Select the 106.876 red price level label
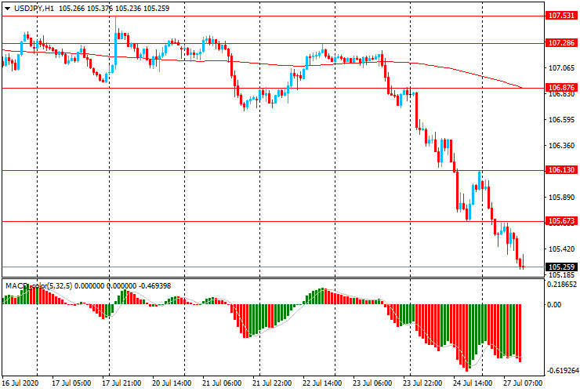The width and height of the screenshot is (580, 392). click(561, 87)
